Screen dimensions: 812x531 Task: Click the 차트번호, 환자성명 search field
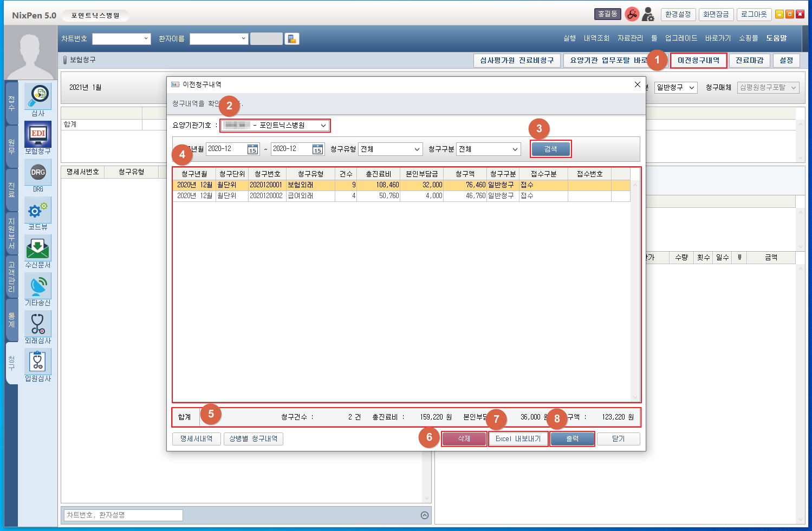click(123, 515)
